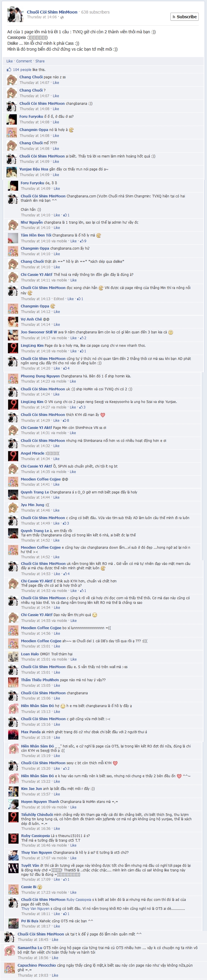Click the privacy globe icon beside post time
Screen dimensions: 207x980
(62, 17)
